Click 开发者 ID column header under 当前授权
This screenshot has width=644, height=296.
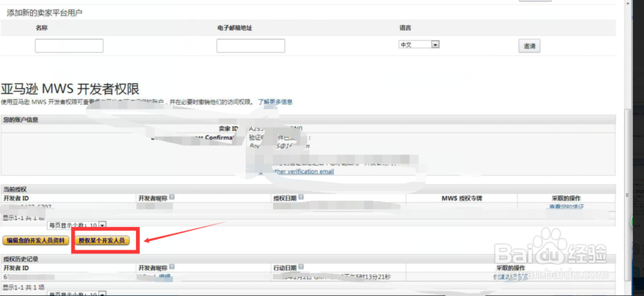click(x=16, y=198)
